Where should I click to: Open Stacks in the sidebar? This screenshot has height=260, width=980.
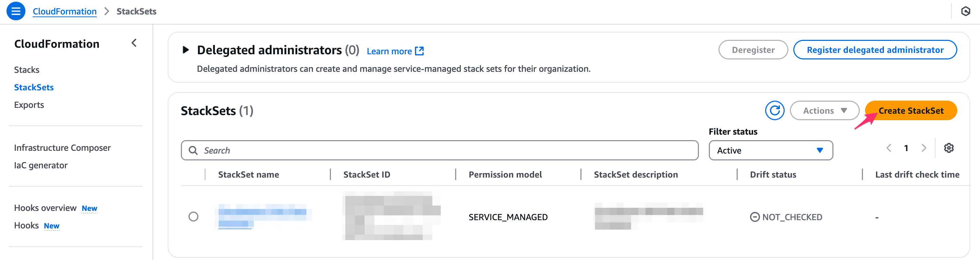coord(27,70)
